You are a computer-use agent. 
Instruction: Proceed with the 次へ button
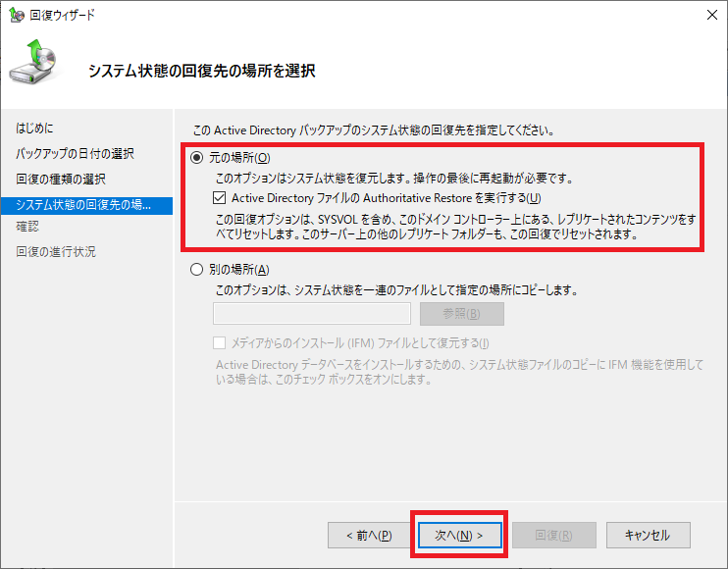tap(459, 536)
